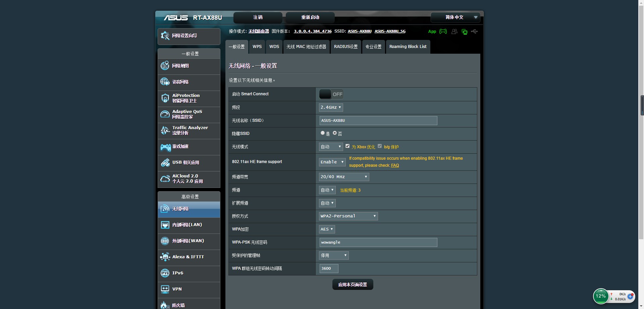The width and height of the screenshot is (644, 309).
Task: Open AiCloud 2.0 cloud icon
Action: tap(165, 179)
